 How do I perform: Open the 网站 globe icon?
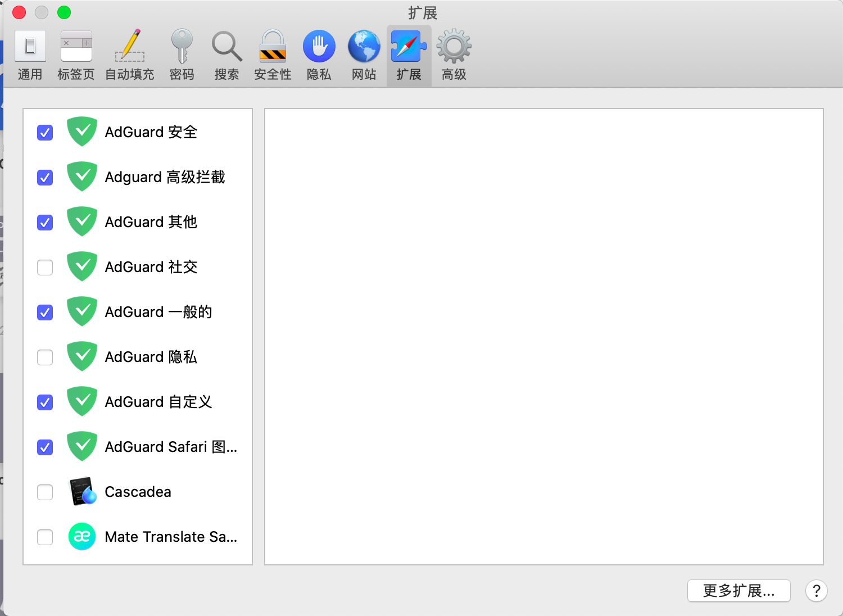(x=364, y=46)
